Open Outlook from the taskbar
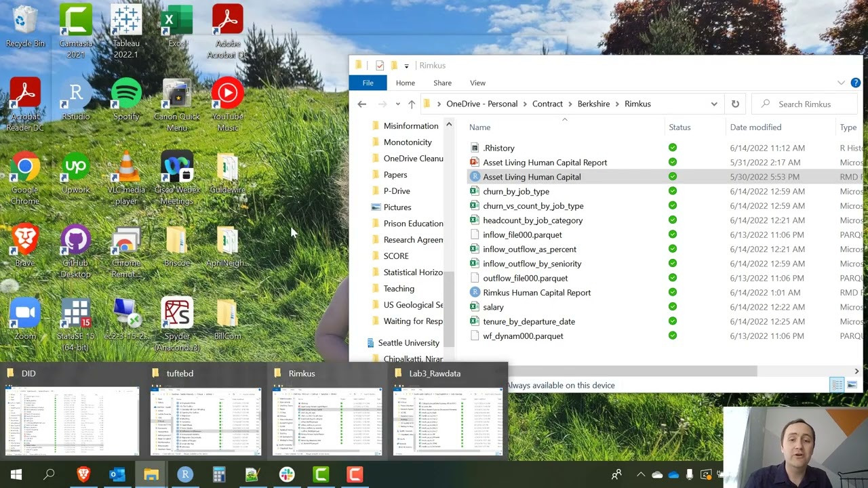This screenshot has height=488, width=868. coord(117,474)
